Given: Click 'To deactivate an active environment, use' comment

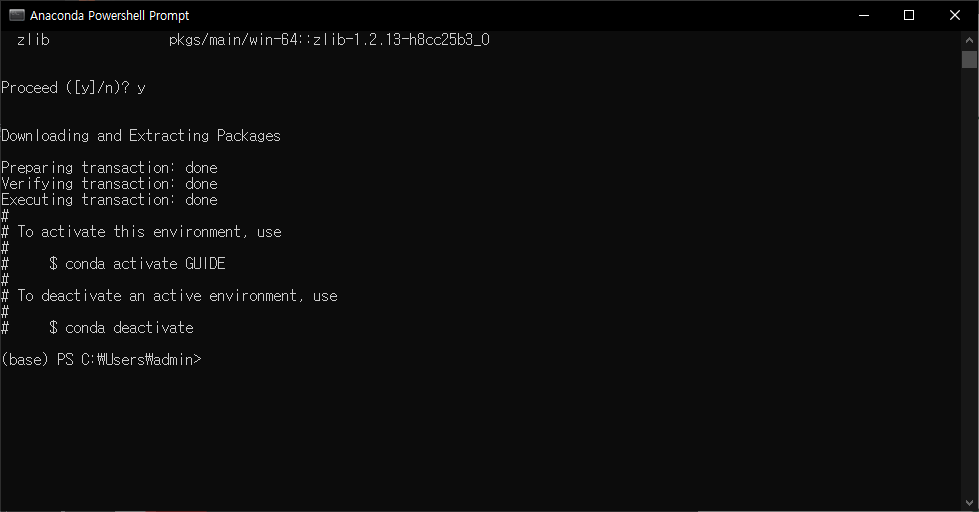Looking at the screenshot, I should [177, 296].
